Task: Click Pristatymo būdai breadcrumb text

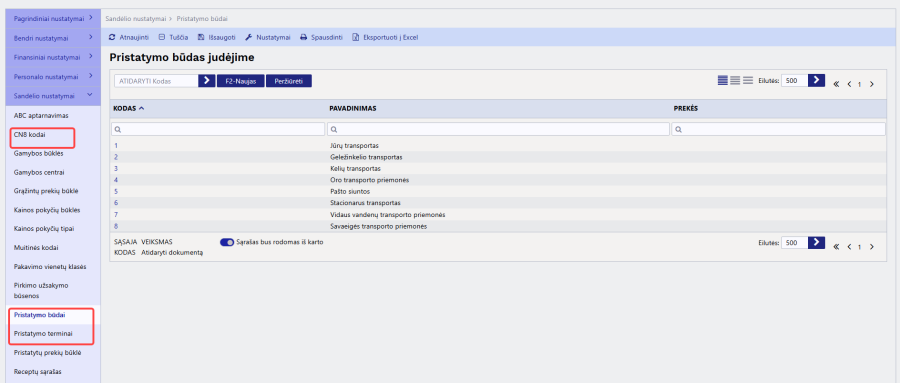Action: point(202,19)
